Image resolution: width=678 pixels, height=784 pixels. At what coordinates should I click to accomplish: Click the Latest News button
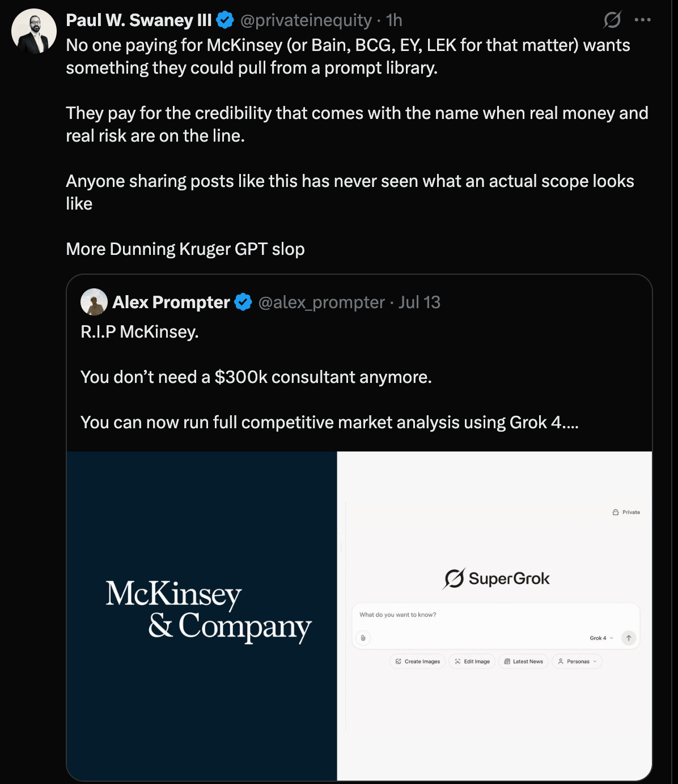coord(523,662)
